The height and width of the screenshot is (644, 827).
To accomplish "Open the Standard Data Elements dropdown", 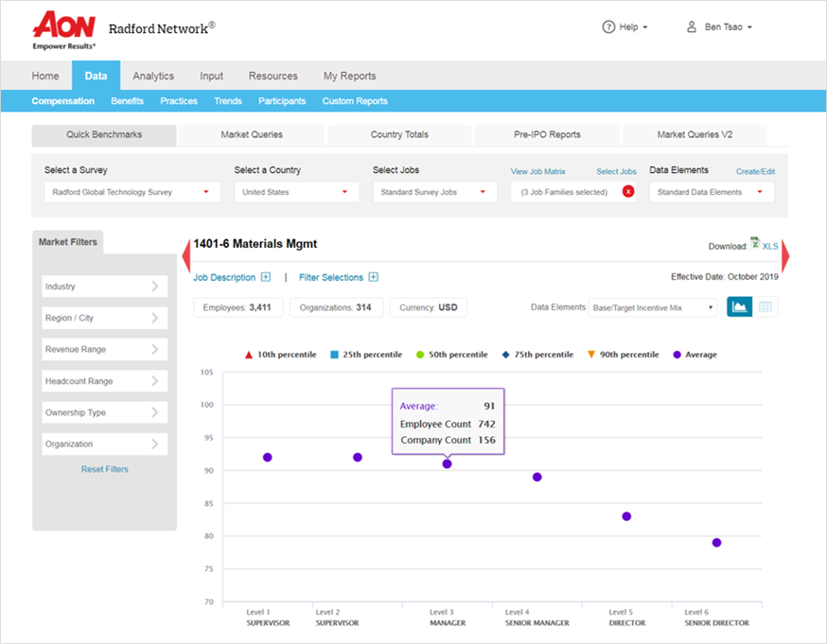I will click(712, 192).
